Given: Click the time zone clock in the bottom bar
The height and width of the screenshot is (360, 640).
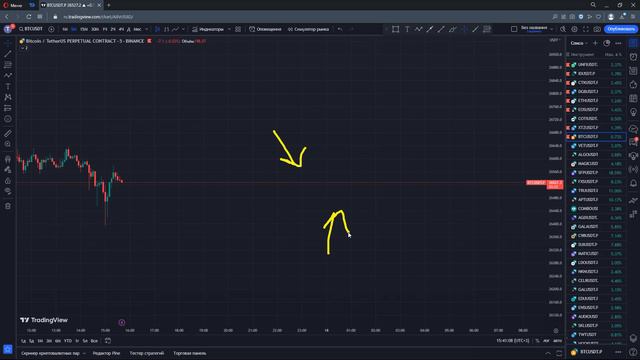Looking at the screenshot, I should tap(513, 341).
